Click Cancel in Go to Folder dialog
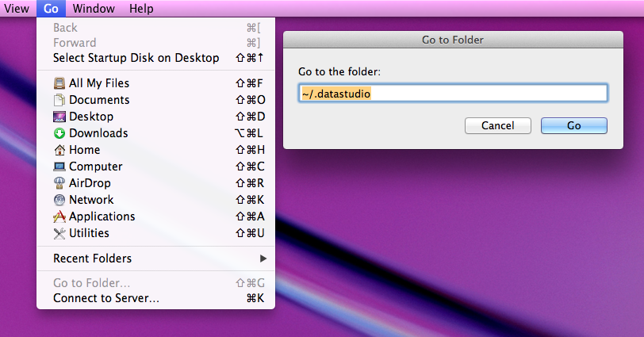 point(498,125)
